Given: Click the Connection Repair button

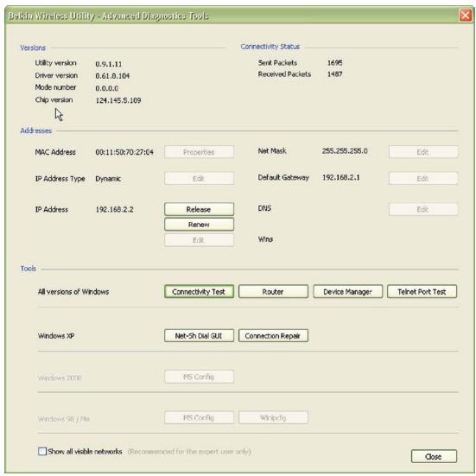Looking at the screenshot, I should pyautogui.click(x=273, y=335).
